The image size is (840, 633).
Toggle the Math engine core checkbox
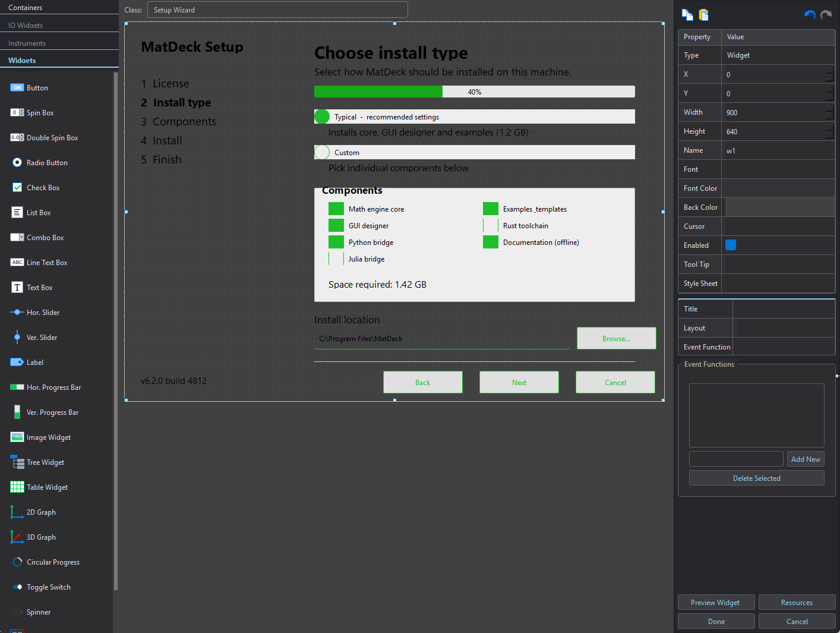tap(336, 209)
